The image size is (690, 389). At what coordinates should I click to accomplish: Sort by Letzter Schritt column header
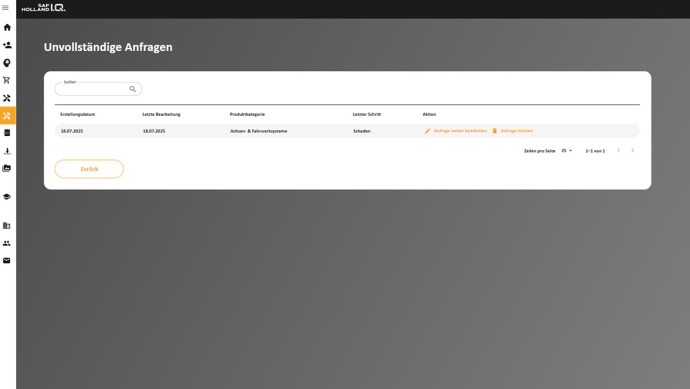coord(367,114)
